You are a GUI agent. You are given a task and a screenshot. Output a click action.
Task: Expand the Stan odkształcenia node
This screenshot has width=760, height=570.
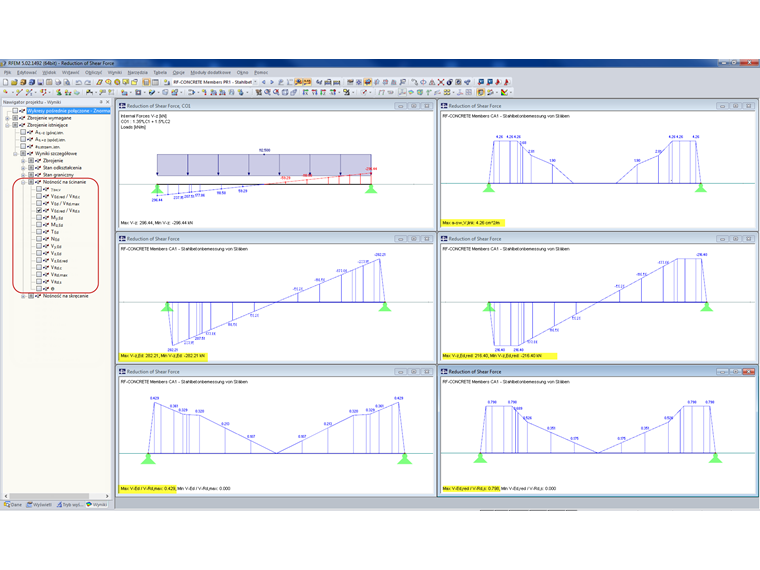(23, 168)
